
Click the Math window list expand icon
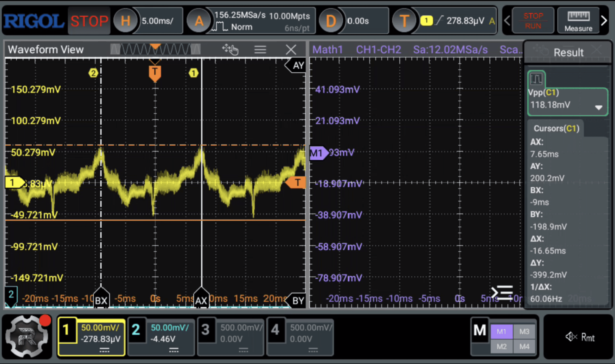(x=502, y=292)
